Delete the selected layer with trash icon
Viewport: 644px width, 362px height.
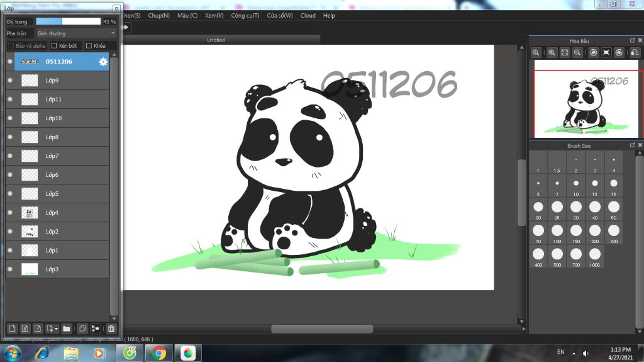pyautogui.click(x=111, y=329)
